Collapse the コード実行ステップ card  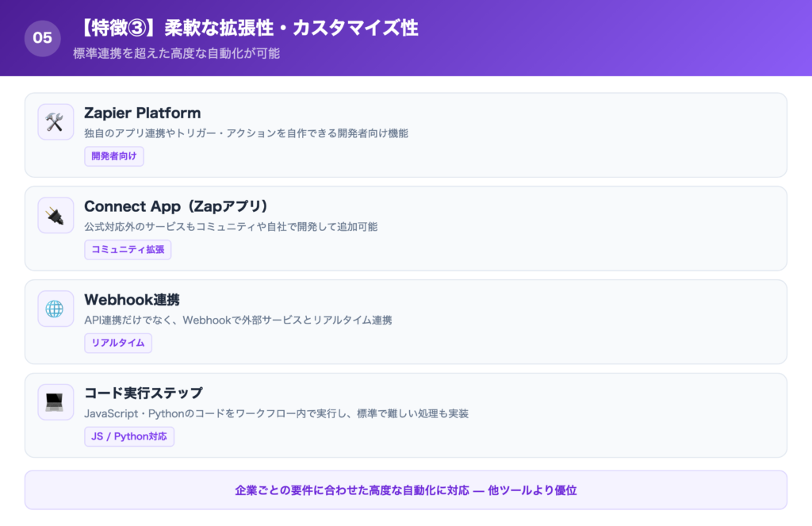[x=406, y=415]
